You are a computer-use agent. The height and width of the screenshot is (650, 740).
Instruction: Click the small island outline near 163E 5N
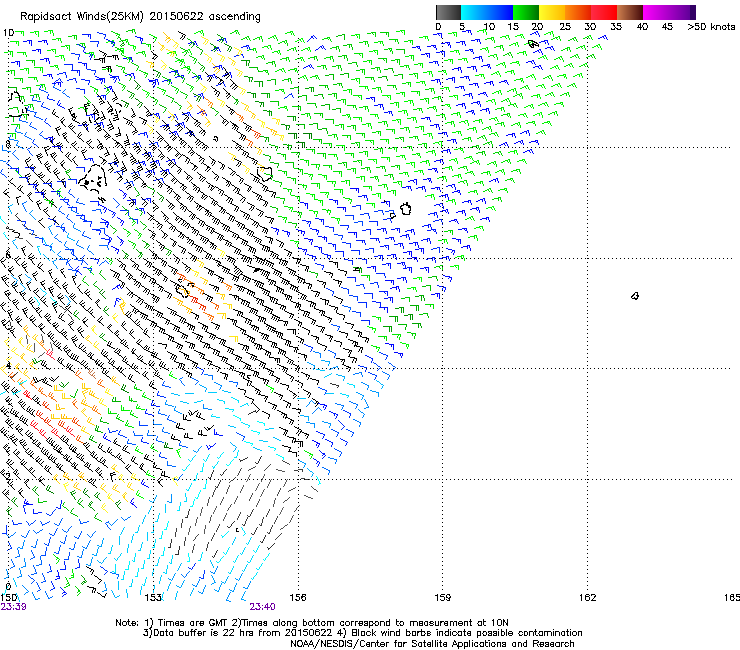pos(635,296)
